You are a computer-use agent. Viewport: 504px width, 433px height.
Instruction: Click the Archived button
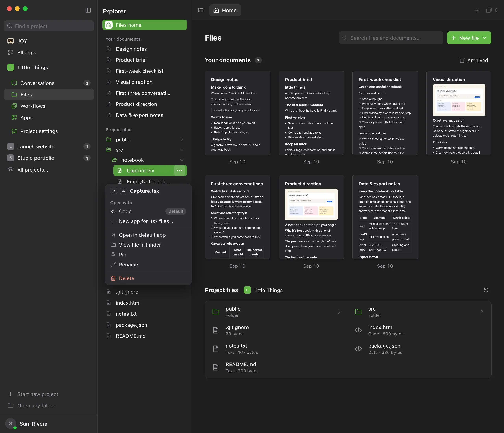(474, 60)
